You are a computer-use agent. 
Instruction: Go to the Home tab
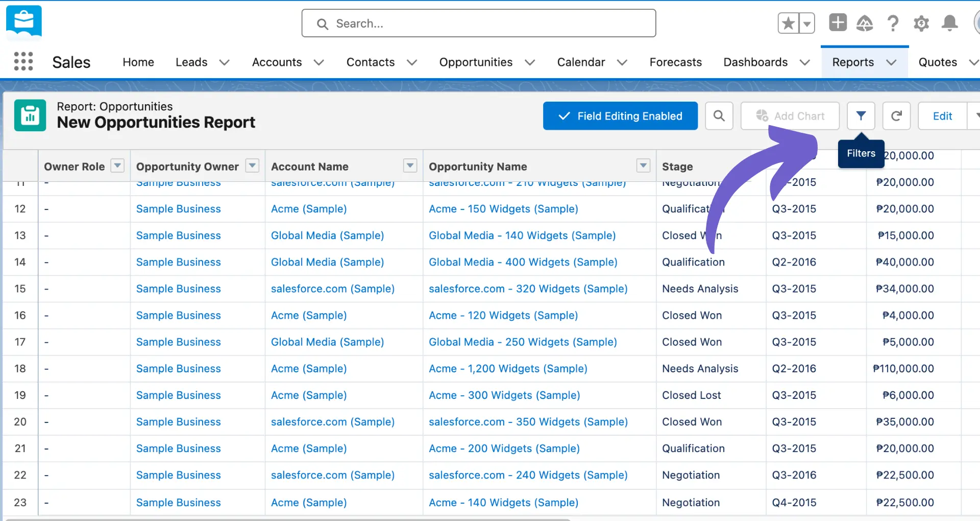coord(138,62)
